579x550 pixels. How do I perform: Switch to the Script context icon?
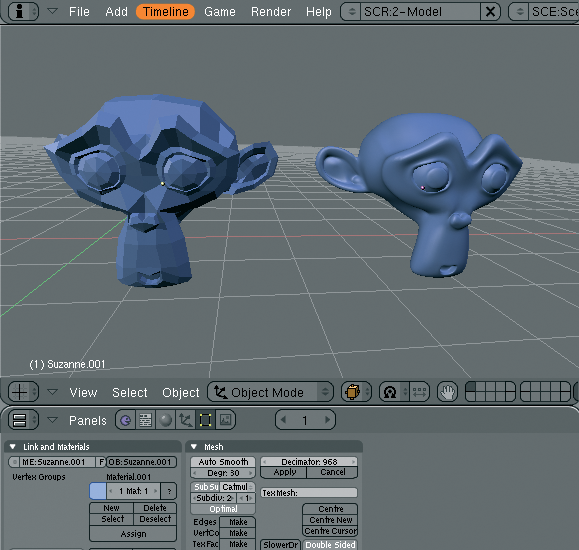pyautogui.click(x=145, y=420)
